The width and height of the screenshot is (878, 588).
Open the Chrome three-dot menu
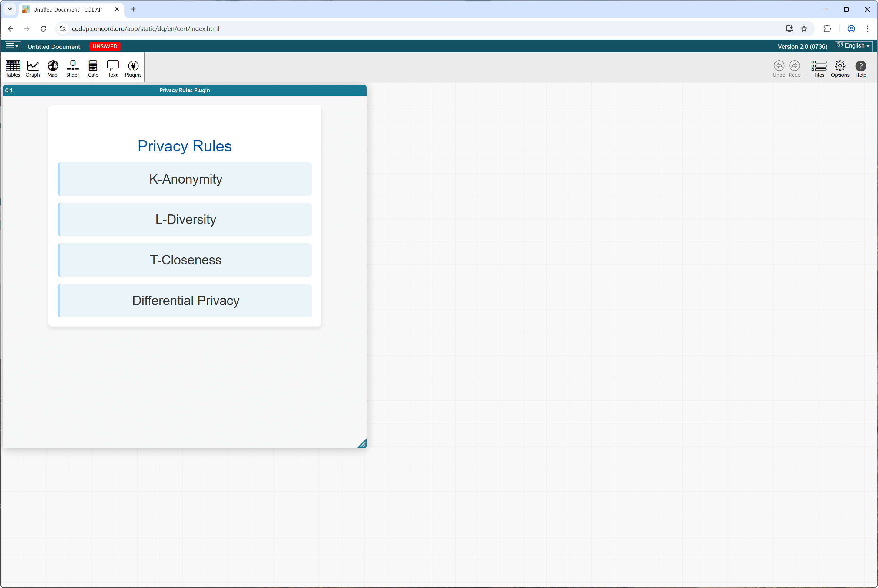click(867, 28)
